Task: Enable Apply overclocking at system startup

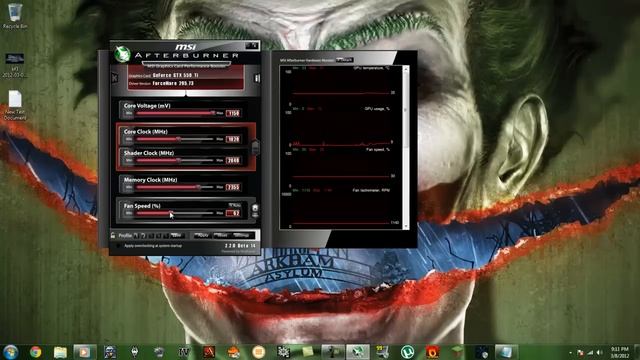Action: [118, 246]
